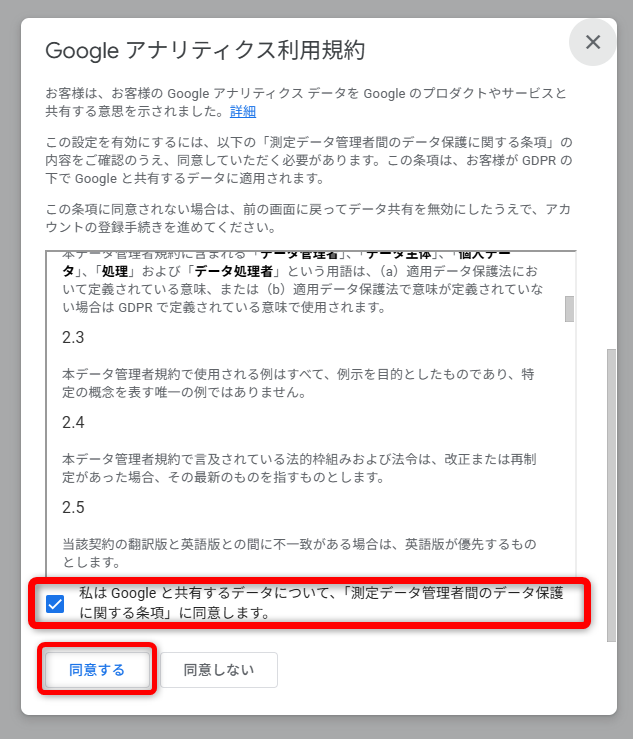633x739 pixels.
Task: Click the terms scrollbar track below its thumb
Action: click(569, 443)
